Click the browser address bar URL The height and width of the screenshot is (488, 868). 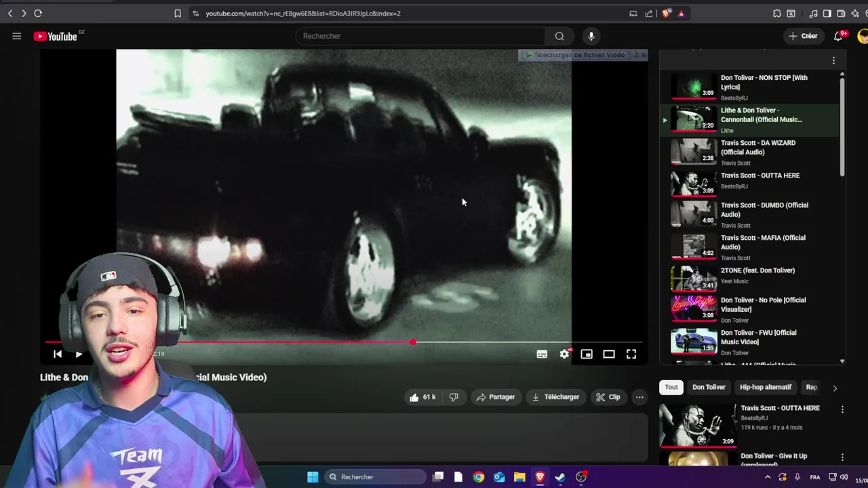click(x=303, y=14)
